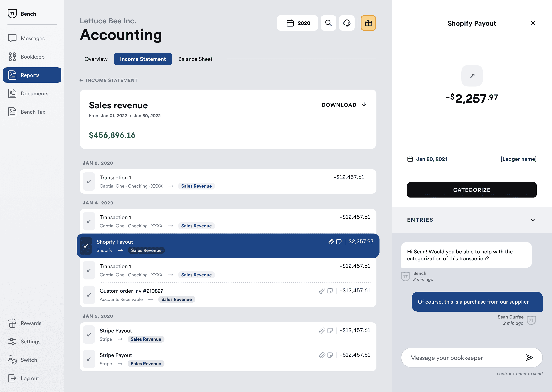Screen dimensions: 552x392
Task: Go back via Income Statement arrow
Action: click(81, 80)
